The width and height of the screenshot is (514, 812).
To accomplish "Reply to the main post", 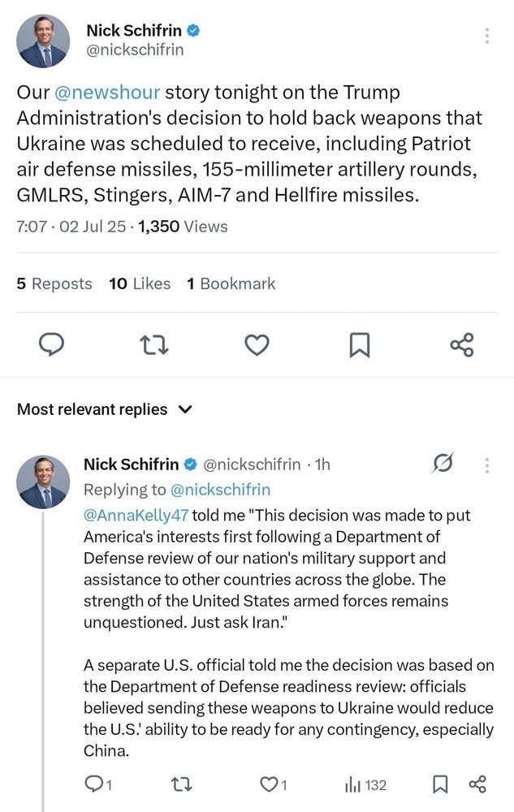I will coord(52,345).
